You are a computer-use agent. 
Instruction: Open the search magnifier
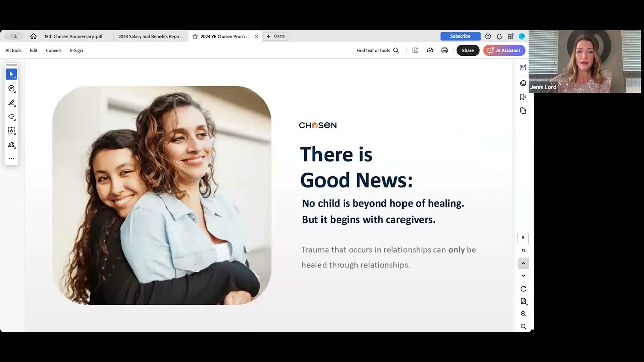pos(396,50)
